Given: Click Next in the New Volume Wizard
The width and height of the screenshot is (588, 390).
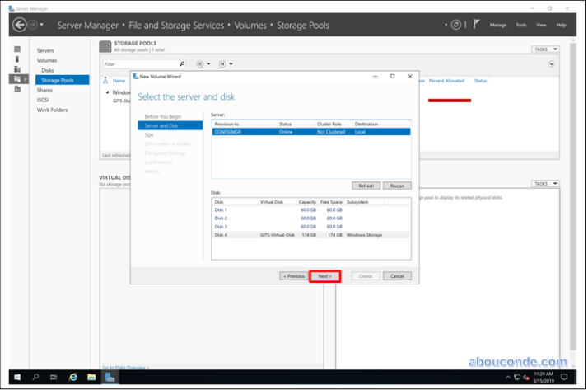Looking at the screenshot, I should (324, 276).
